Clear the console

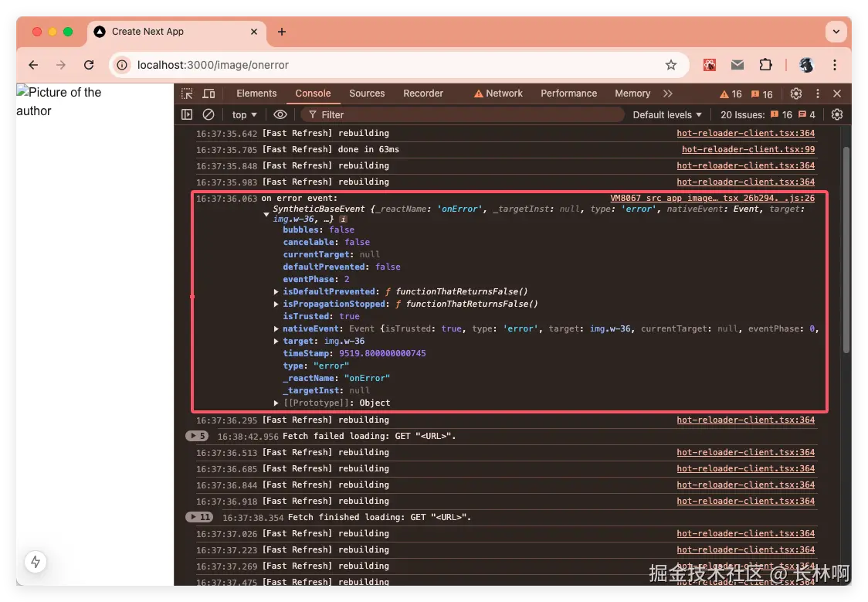click(x=209, y=114)
